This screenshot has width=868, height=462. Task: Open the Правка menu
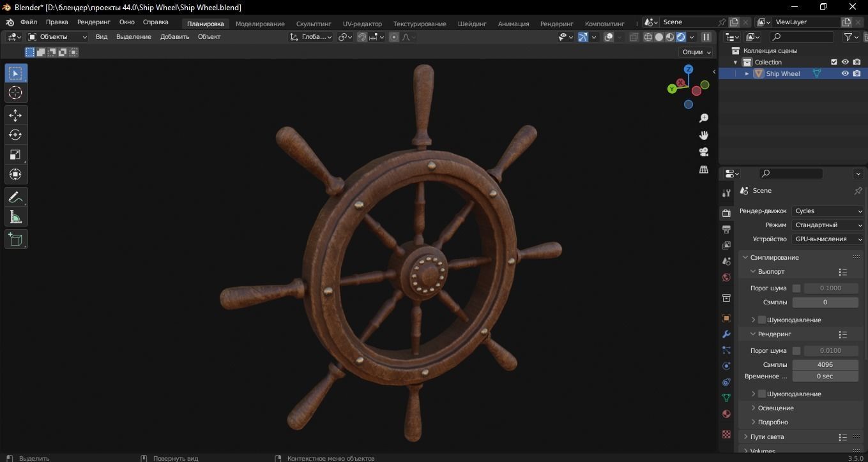(57, 22)
